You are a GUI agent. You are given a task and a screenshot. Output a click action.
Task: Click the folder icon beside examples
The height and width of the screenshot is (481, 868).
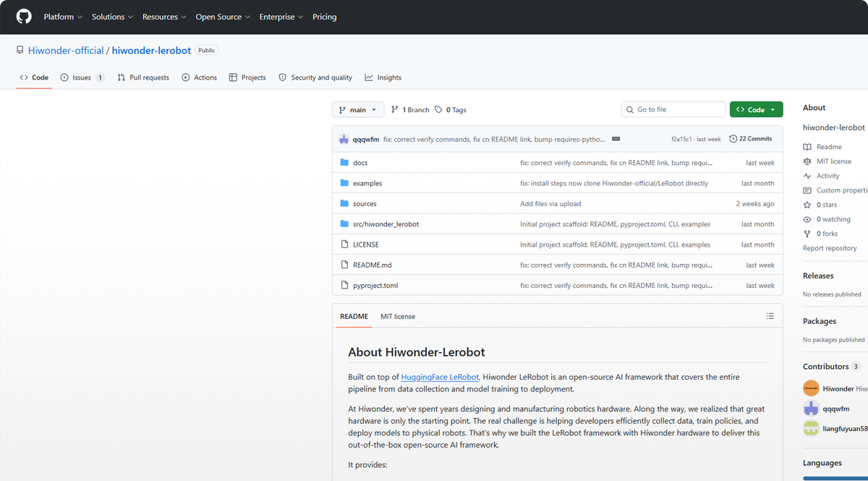(344, 183)
